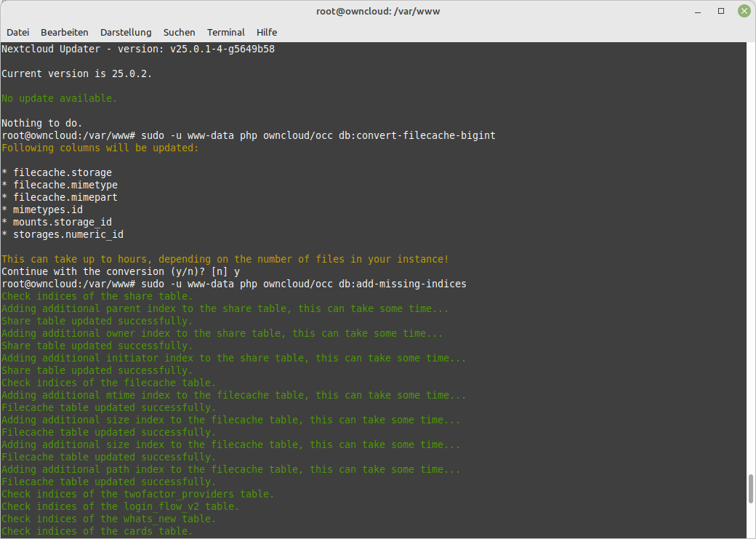Minimize the terminal window
The image size is (756, 539).
coord(698,12)
